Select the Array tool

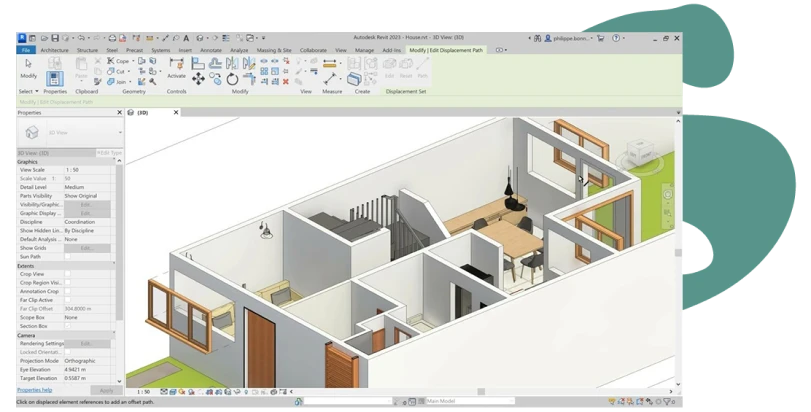pos(264,71)
